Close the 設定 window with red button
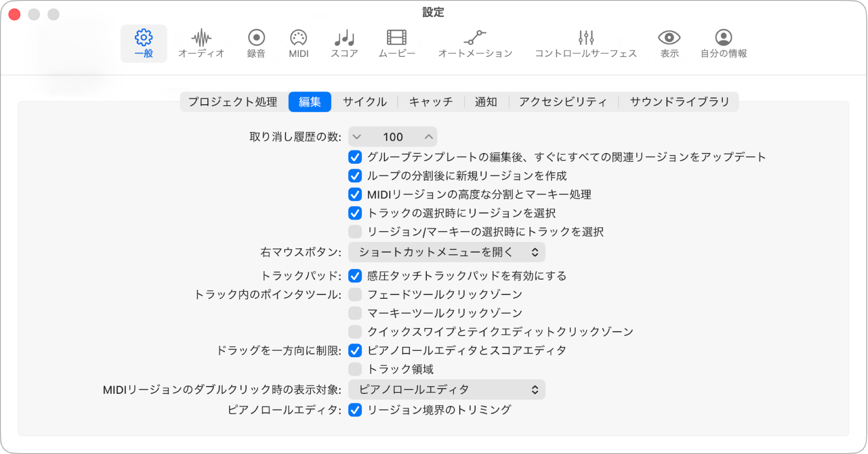 click(x=15, y=14)
